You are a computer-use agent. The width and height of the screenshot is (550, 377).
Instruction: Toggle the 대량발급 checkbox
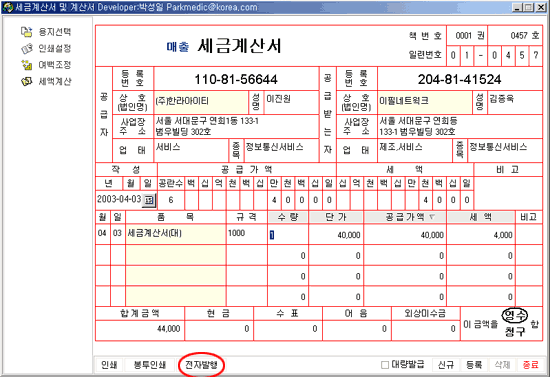click(385, 365)
